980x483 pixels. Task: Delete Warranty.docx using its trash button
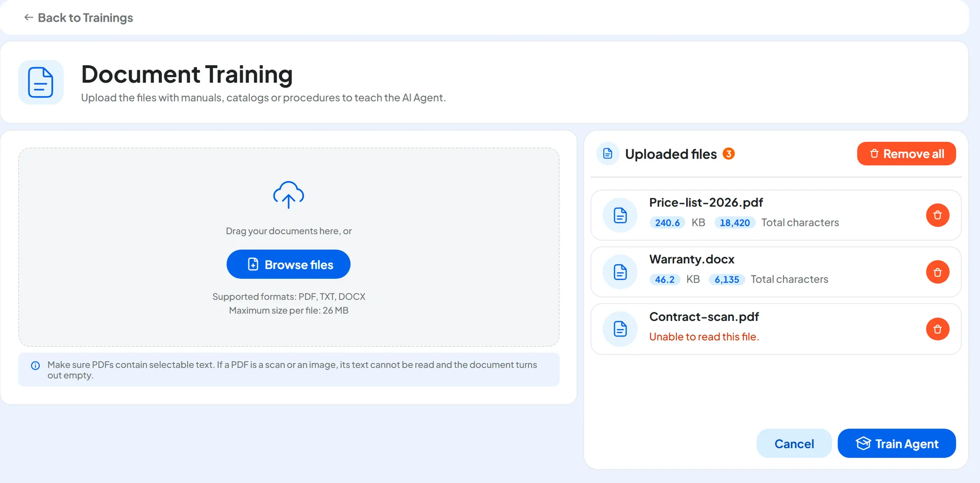tap(937, 272)
